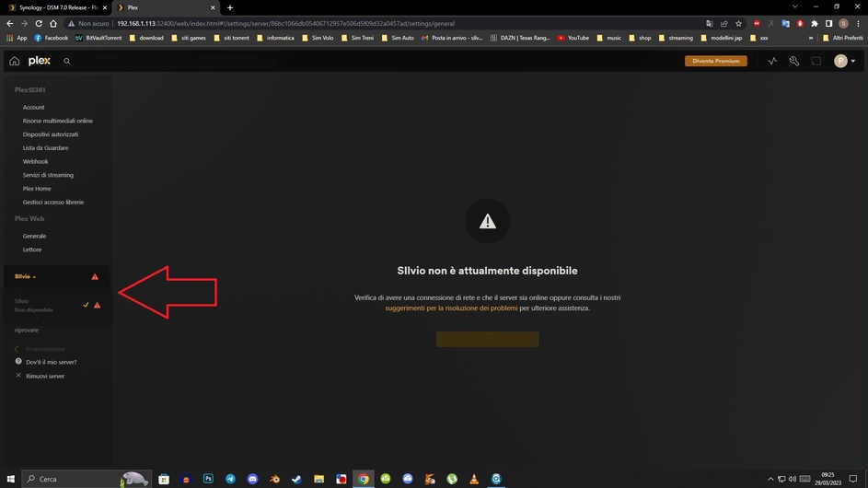Close the Synology DSM tab
868x488 pixels.
coord(105,7)
